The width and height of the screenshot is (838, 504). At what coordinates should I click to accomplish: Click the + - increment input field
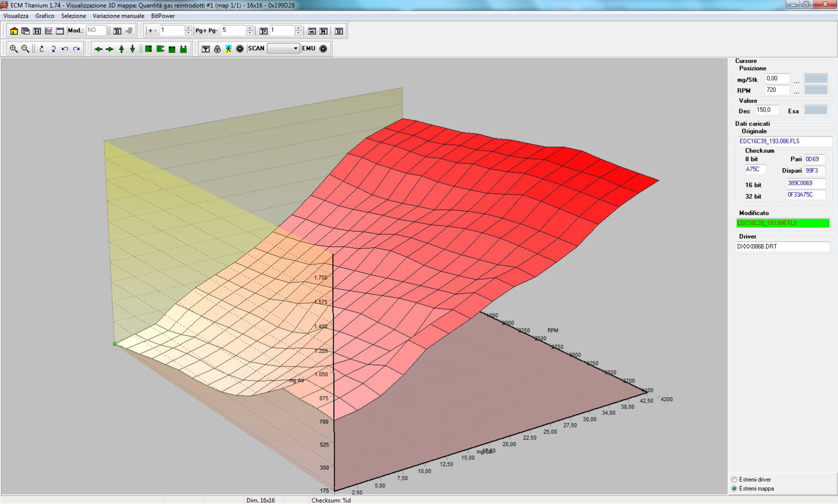pyautogui.click(x=172, y=30)
